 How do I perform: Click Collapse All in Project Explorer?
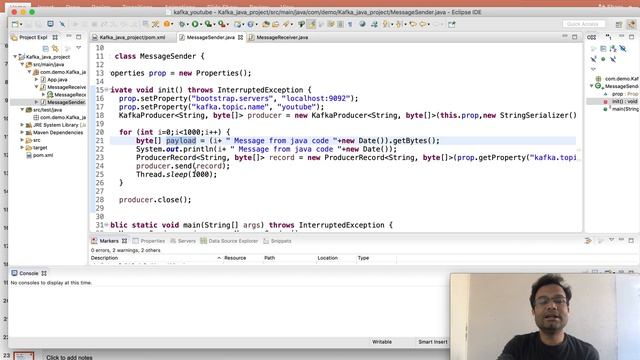[46, 48]
